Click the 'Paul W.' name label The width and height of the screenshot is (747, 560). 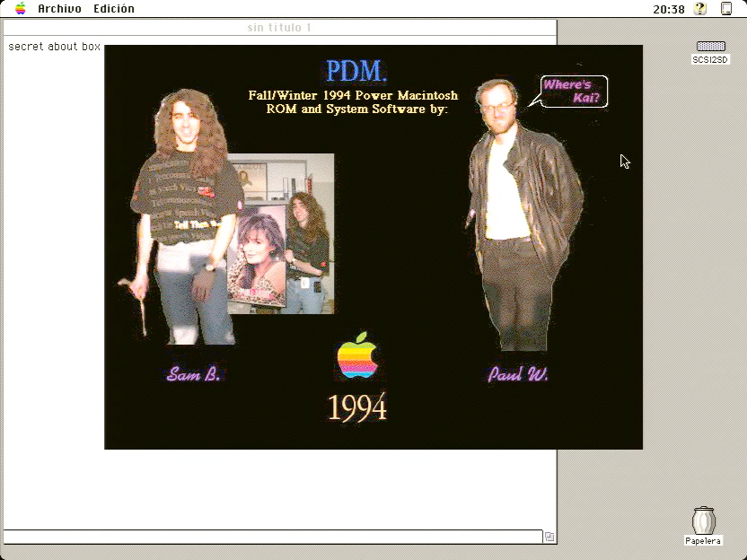[518, 374]
